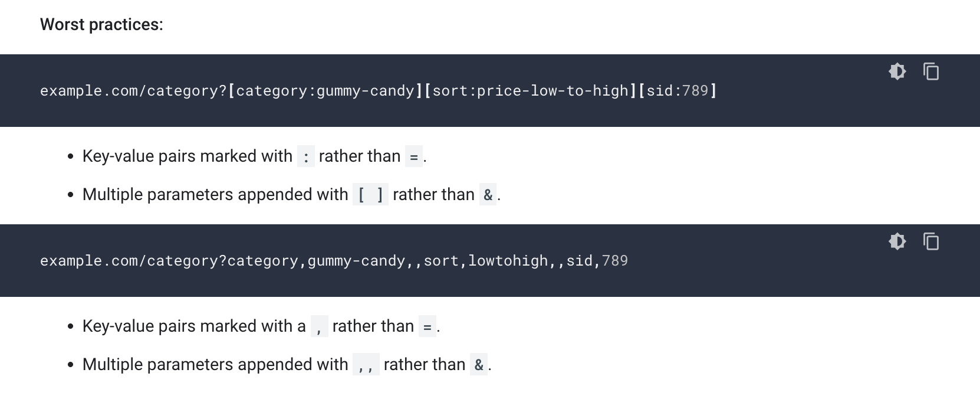Click the equals sign code after the single comma

click(x=427, y=326)
